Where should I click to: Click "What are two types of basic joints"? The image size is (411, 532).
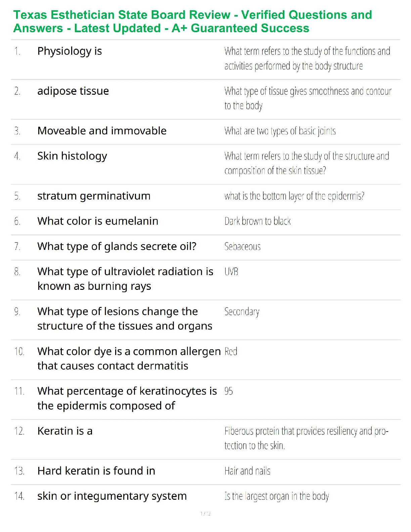[280, 131]
